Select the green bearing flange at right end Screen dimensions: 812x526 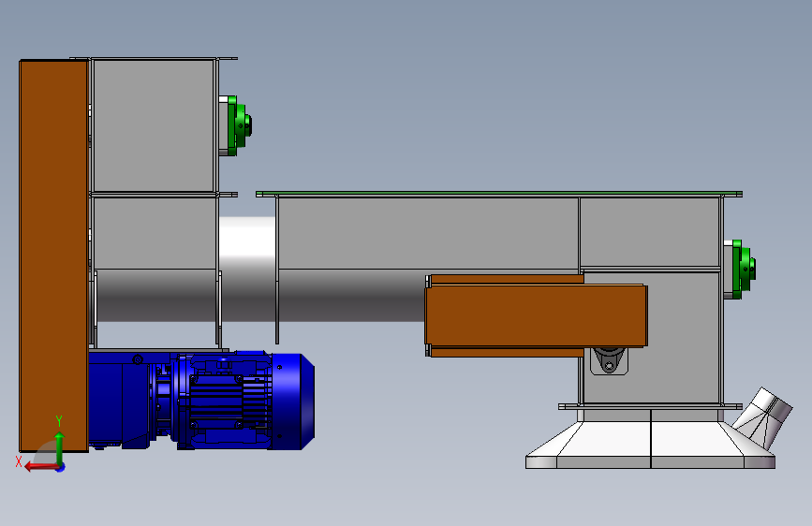click(744, 270)
